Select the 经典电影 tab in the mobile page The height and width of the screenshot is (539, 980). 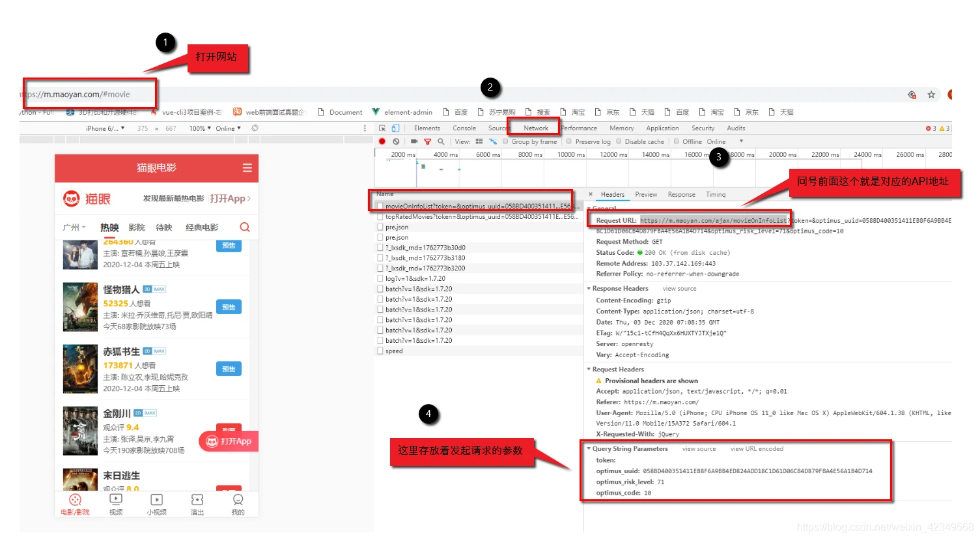(202, 227)
